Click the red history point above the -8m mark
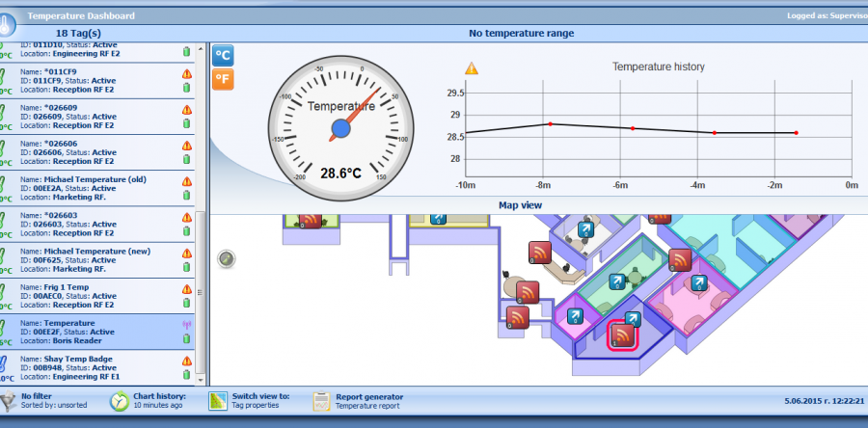The width and height of the screenshot is (868, 428). click(x=551, y=123)
